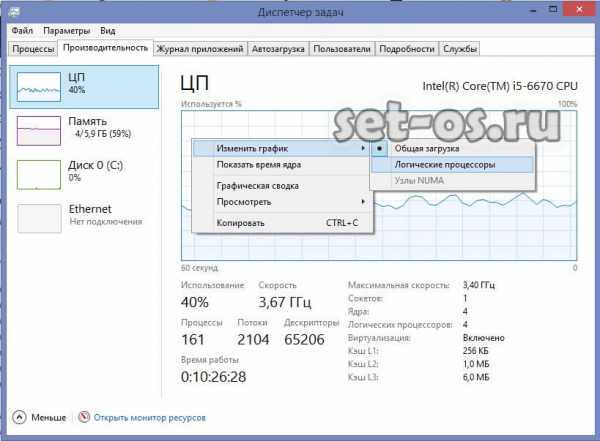
Task: Click the uptime value 0:10:26:28
Action: click(214, 377)
